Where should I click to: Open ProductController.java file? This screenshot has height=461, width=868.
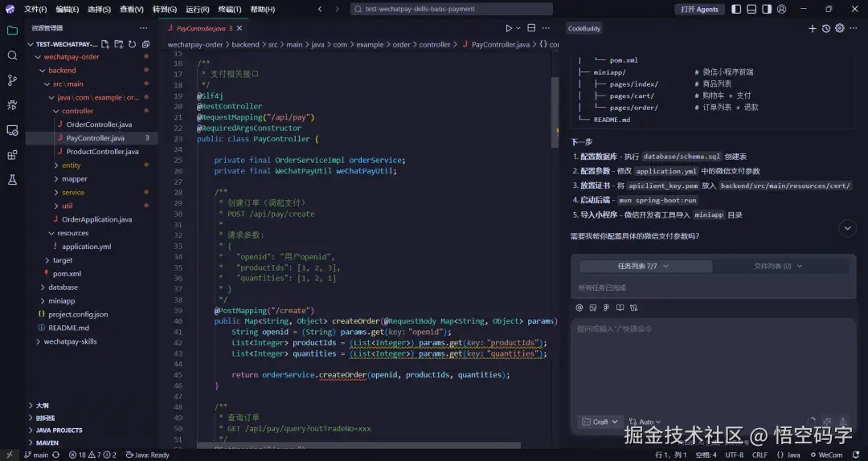102,152
